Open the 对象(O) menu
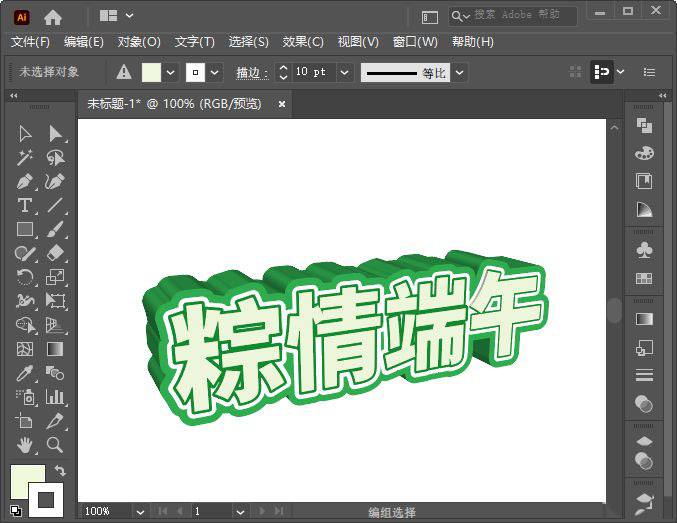 point(139,42)
